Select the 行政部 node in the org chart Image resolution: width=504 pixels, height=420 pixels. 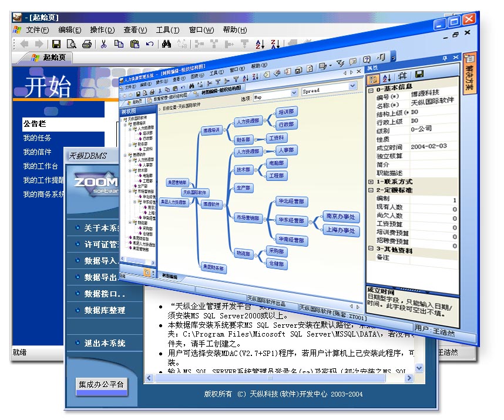286,125
